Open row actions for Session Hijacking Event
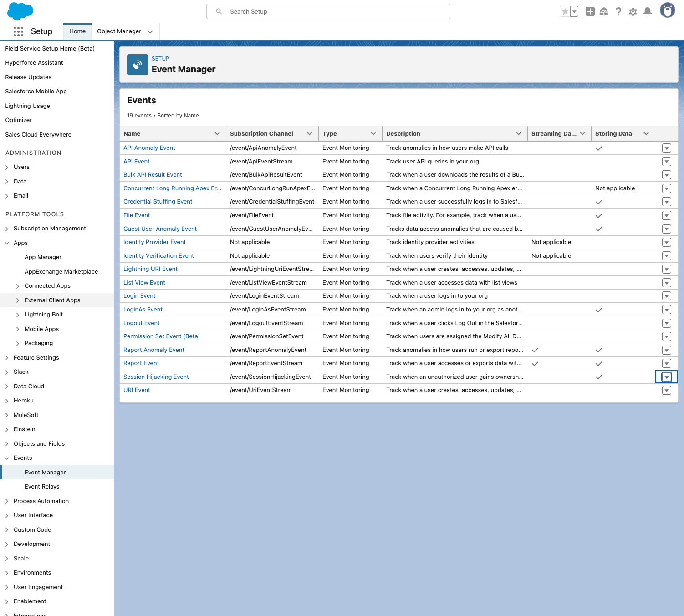The image size is (684, 616). [666, 377]
